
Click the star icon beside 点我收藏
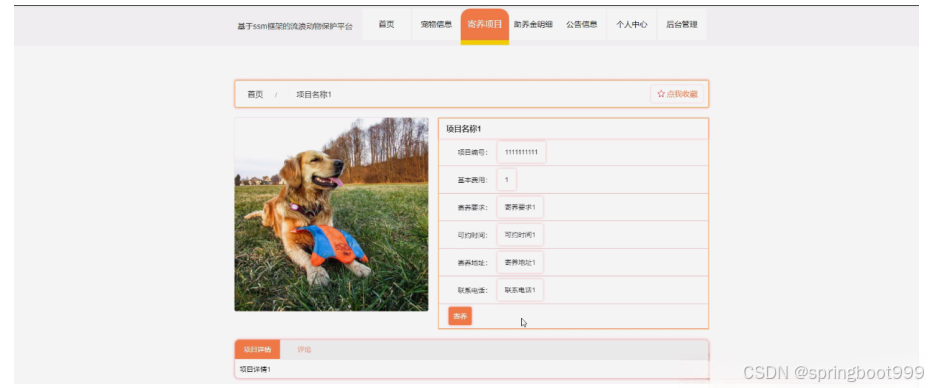tap(661, 94)
